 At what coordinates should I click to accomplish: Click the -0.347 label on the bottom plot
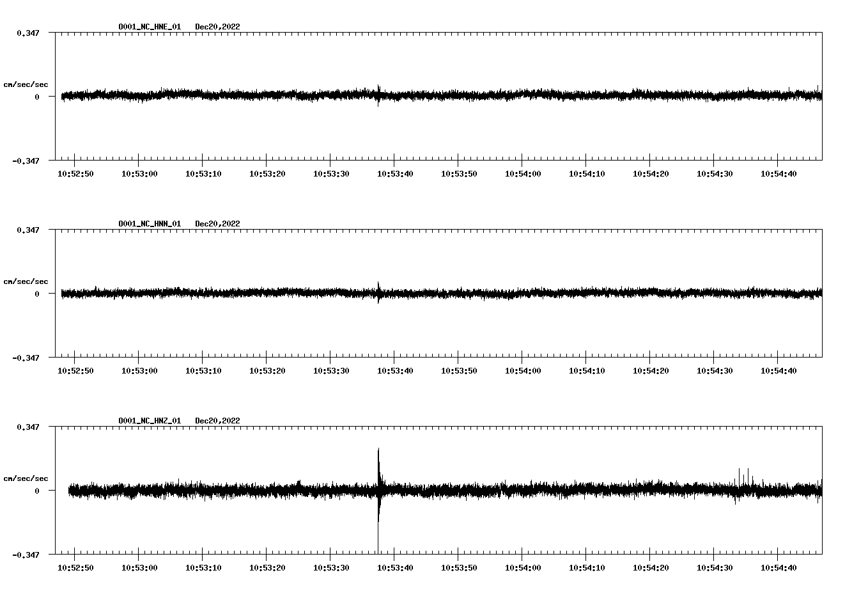(24, 555)
